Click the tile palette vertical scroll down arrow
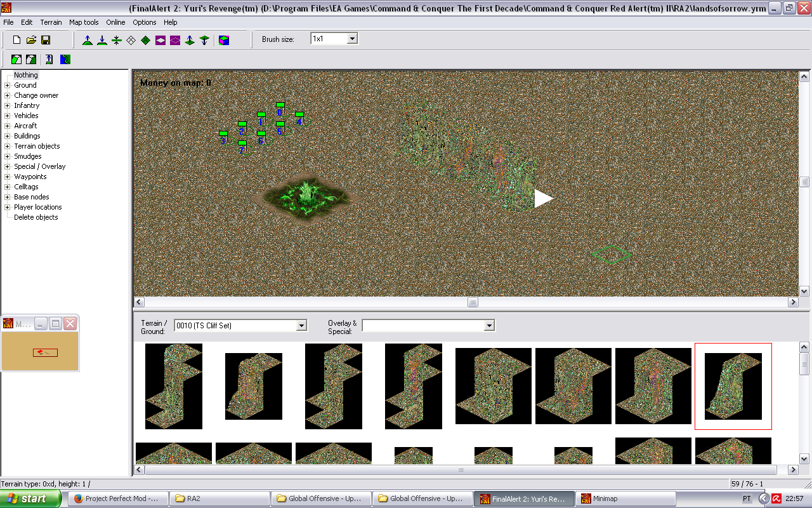The width and height of the screenshot is (812, 508). [x=804, y=458]
